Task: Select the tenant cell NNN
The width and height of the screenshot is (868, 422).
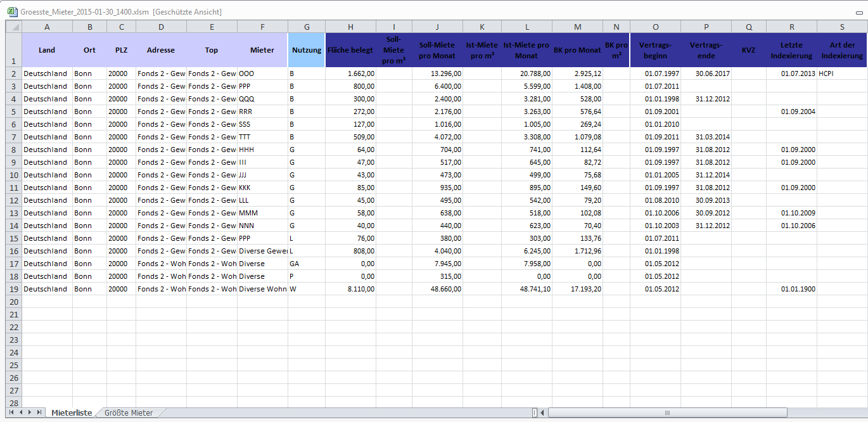Action: pos(263,226)
